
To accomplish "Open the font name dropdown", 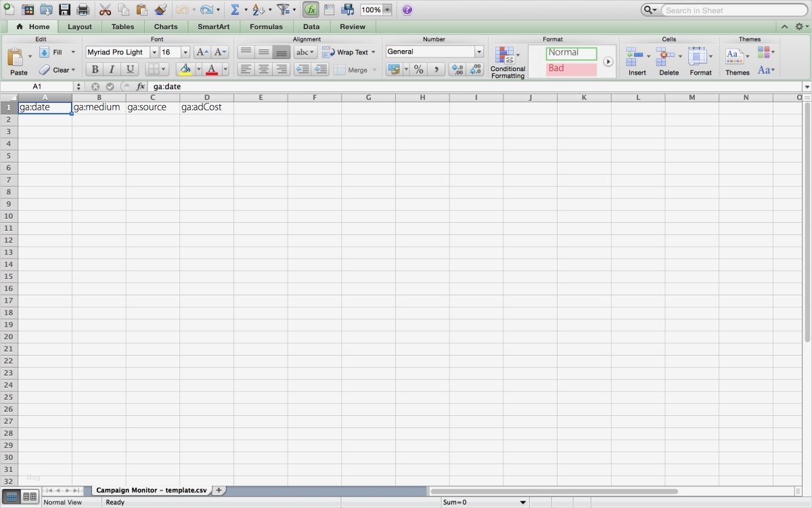I will [x=154, y=52].
